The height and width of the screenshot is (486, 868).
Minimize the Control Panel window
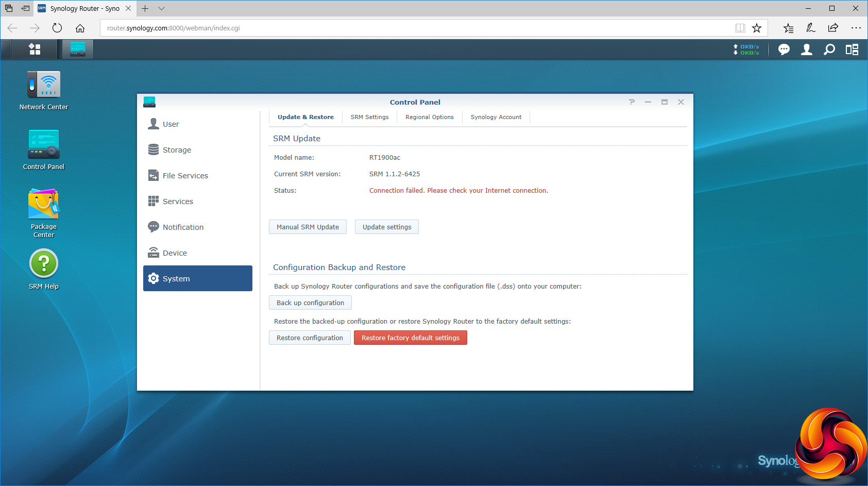click(x=648, y=102)
